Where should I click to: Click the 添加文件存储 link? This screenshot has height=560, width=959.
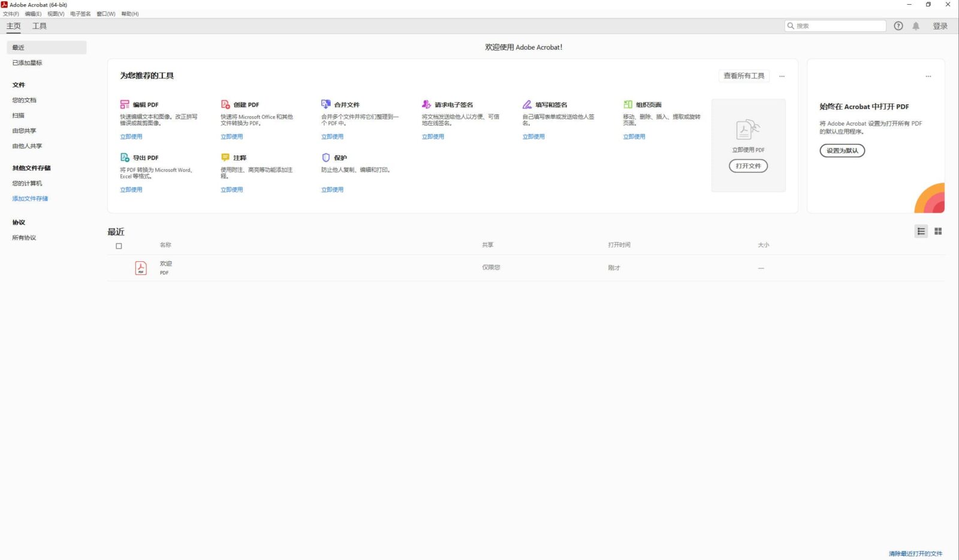coord(30,199)
